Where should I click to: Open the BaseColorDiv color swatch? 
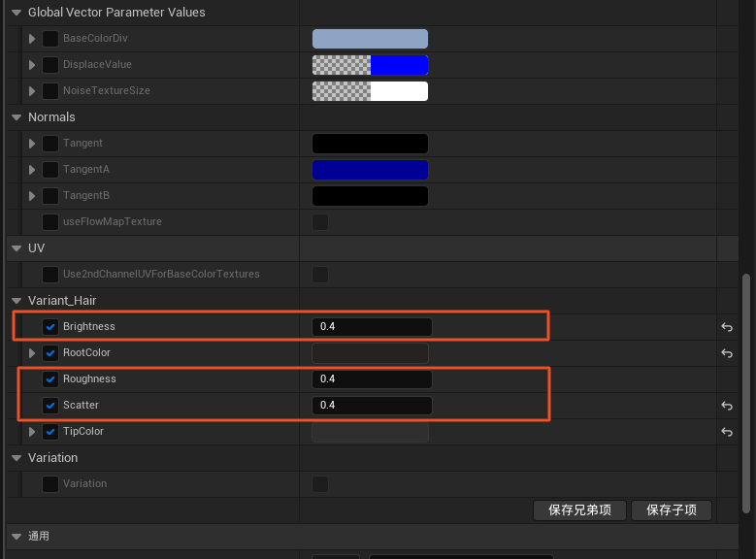(x=370, y=39)
